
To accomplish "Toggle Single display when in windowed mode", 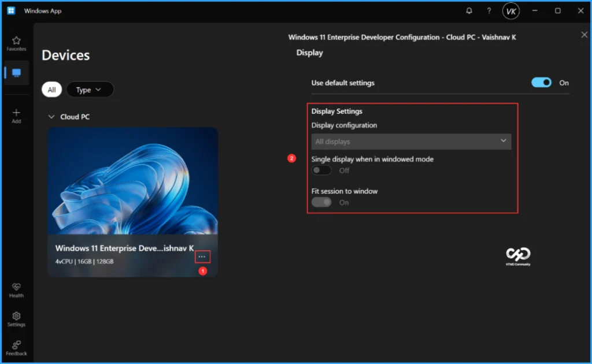I will (x=321, y=170).
